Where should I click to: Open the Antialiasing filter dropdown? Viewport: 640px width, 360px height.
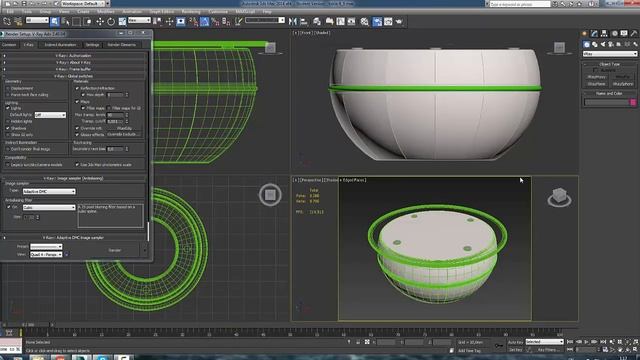(49, 207)
